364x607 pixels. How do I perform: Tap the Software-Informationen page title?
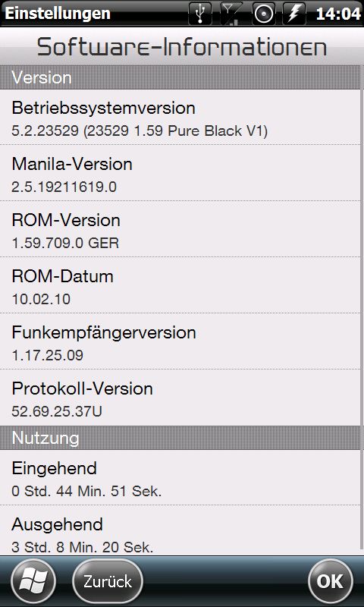pyautogui.click(x=182, y=47)
